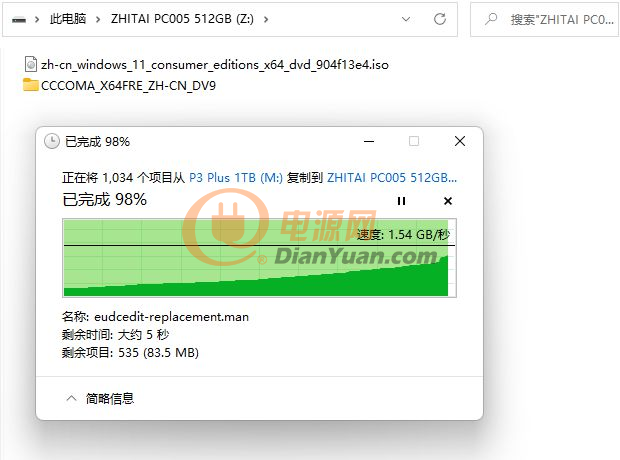This screenshot has height=460, width=620.
Task: Open the P3 Plus 1TB (M:) source link
Action: (x=236, y=178)
